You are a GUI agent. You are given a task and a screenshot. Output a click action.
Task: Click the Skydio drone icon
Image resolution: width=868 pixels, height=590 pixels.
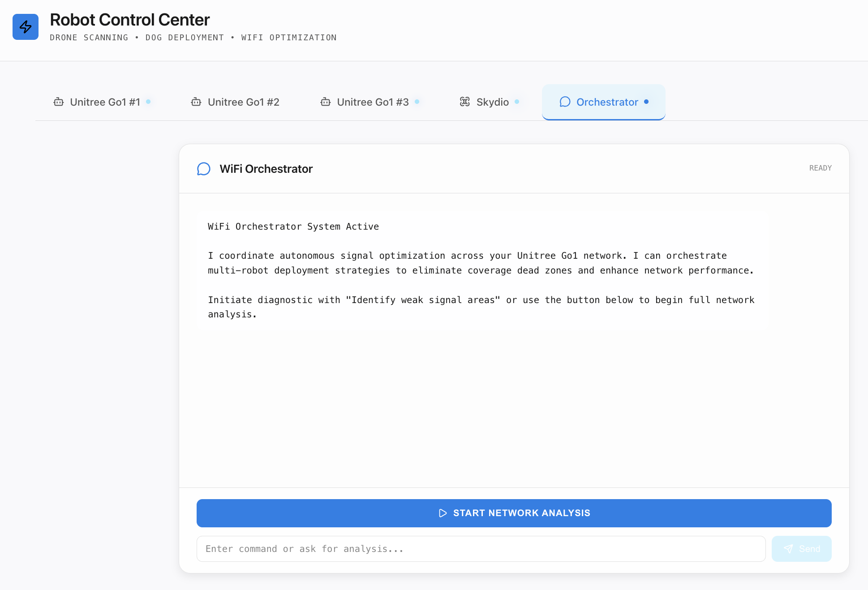[465, 102]
